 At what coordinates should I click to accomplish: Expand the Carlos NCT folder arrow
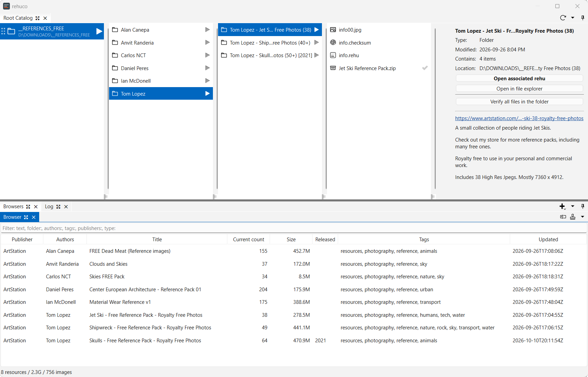tap(207, 55)
